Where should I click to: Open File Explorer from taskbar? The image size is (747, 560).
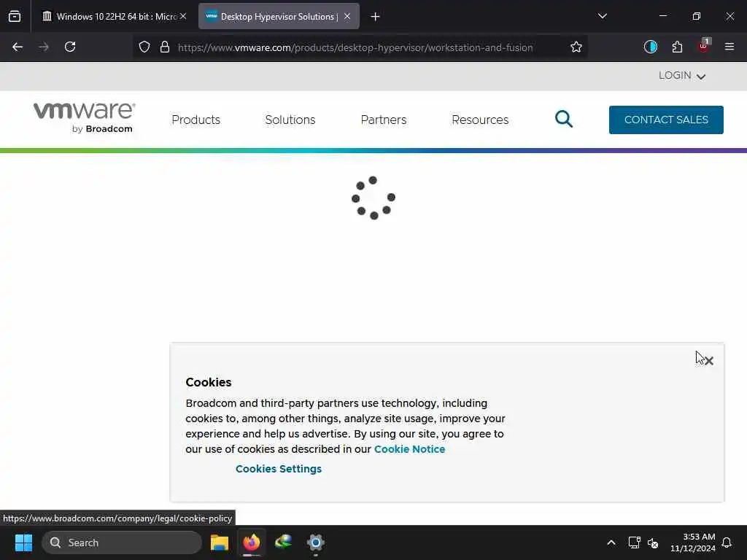[x=220, y=542]
